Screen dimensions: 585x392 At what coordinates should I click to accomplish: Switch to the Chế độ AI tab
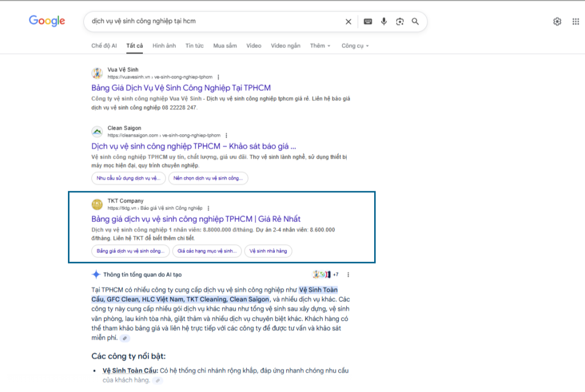[x=104, y=46]
